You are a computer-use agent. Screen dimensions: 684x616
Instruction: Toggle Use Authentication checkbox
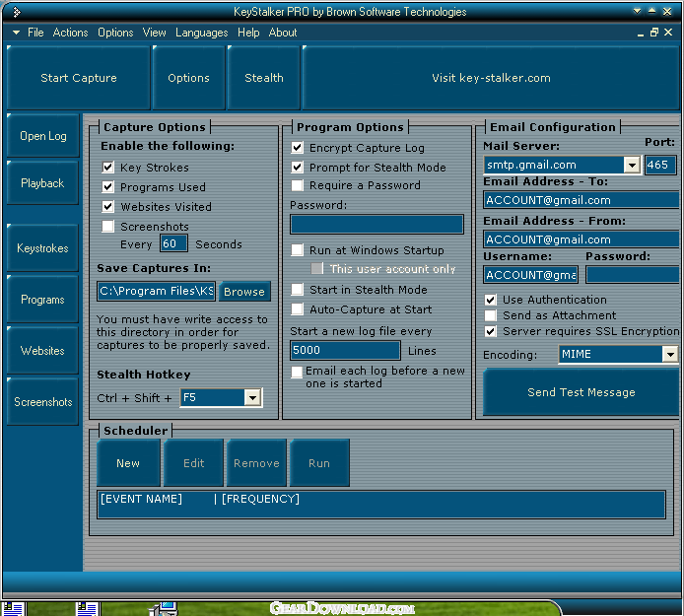[x=490, y=300]
